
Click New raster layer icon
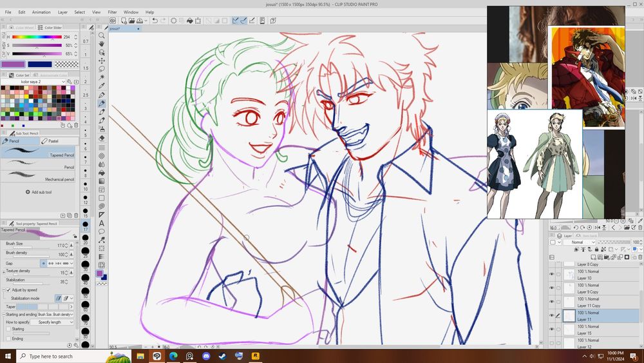pos(594,257)
